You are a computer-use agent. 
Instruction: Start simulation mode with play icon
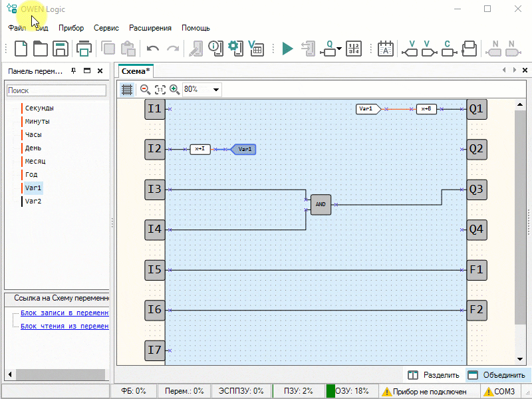pos(287,49)
